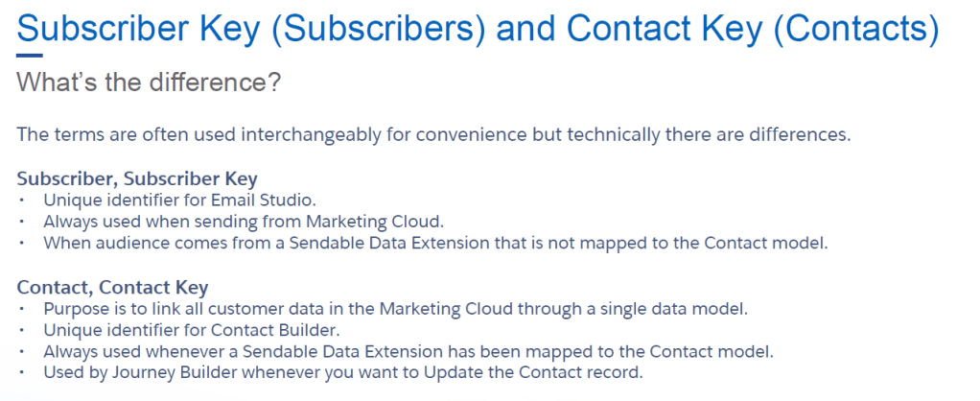Screen dimensions: 980x401
Task: Click the sentence beginning "The terms are often used"
Action: click(433, 134)
